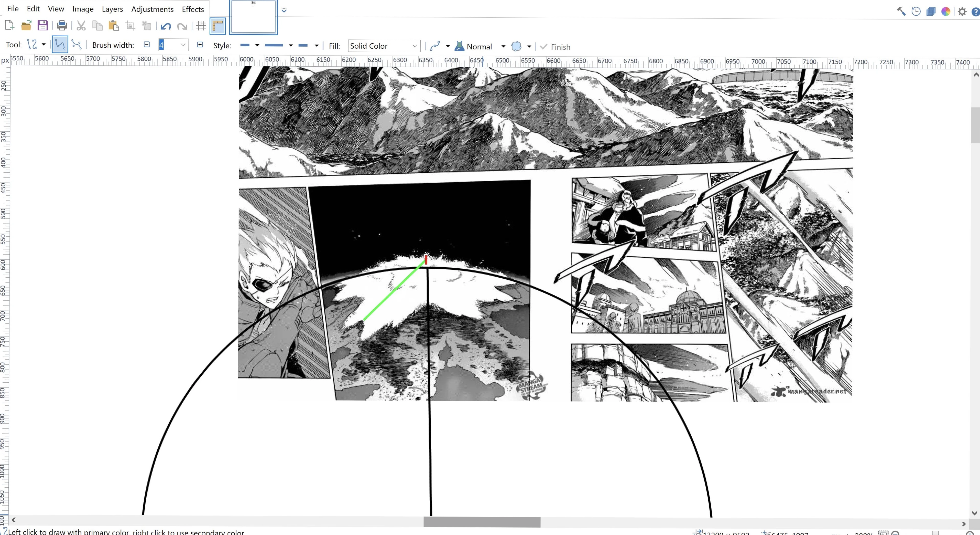This screenshot has width=980, height=535.
Task: Paste from clipboard icon
Action: tap(113, 26)
